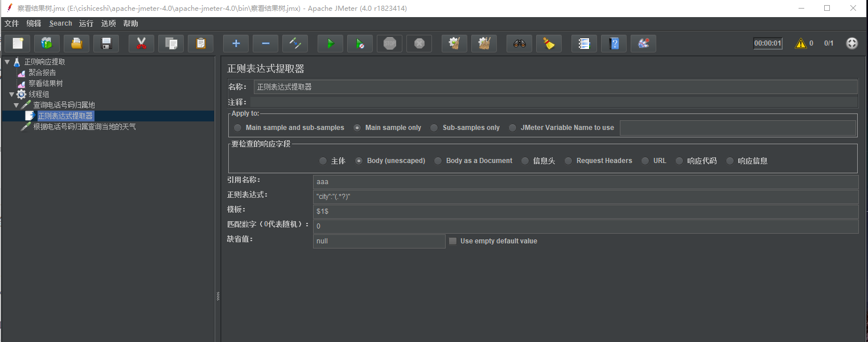Select 查询电话号码归属地 sampler

tap(64, 105)
